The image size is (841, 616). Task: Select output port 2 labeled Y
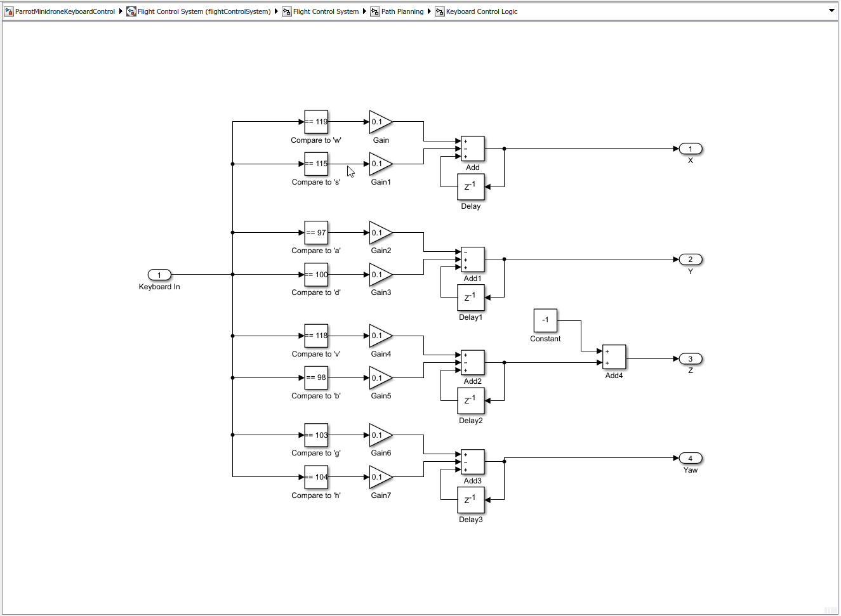[x=691, y=259]
